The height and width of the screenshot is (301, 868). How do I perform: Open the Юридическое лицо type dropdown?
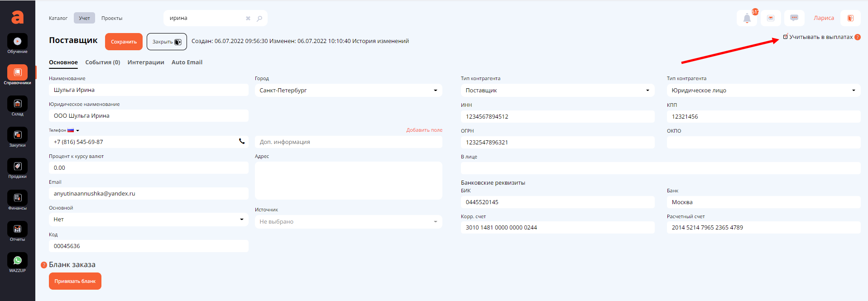[x=763, y=91]
